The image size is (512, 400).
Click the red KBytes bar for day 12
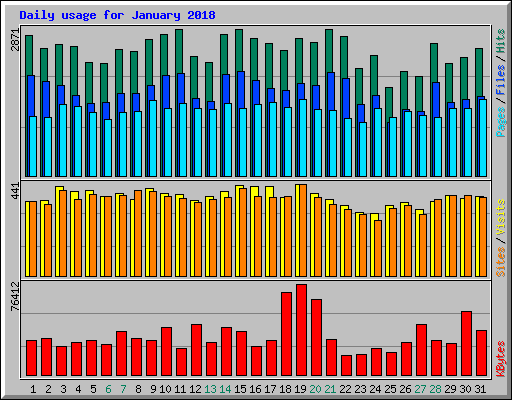pyautogui.click(x=196, y=350)
